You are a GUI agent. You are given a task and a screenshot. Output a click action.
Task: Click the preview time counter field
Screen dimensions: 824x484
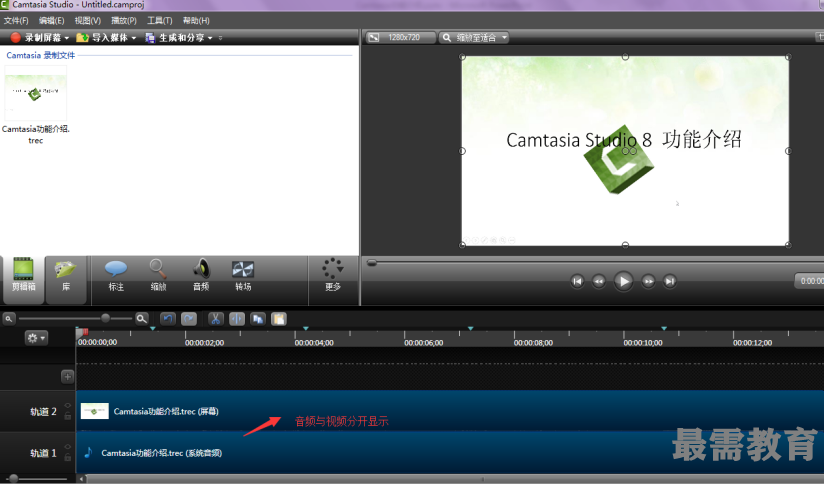[x=809, y=281]
